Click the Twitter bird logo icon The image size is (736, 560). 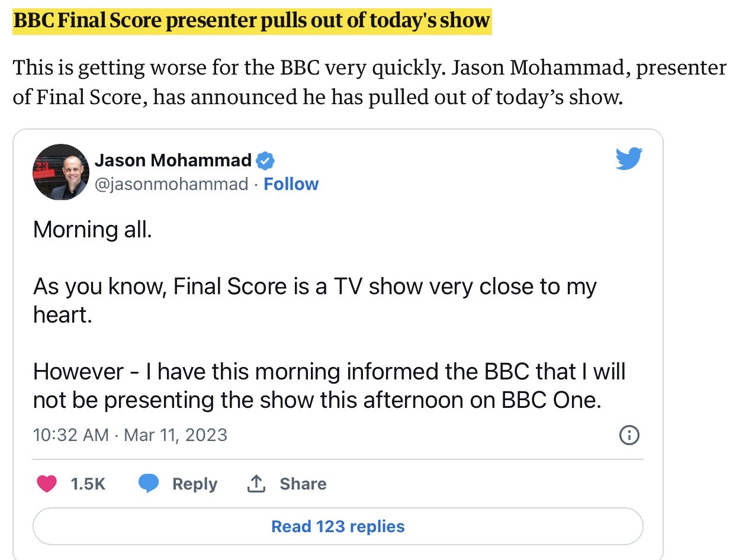pos(629,159)
